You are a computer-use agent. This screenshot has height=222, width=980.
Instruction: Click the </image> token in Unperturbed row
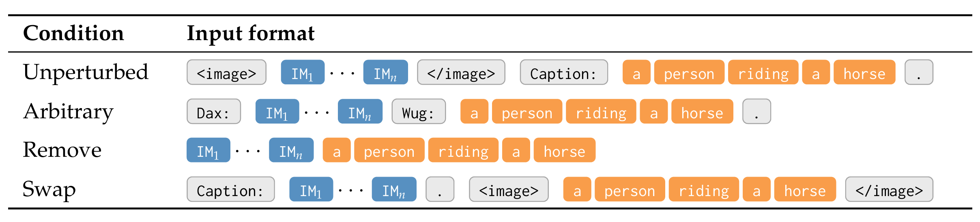[461, 73]
